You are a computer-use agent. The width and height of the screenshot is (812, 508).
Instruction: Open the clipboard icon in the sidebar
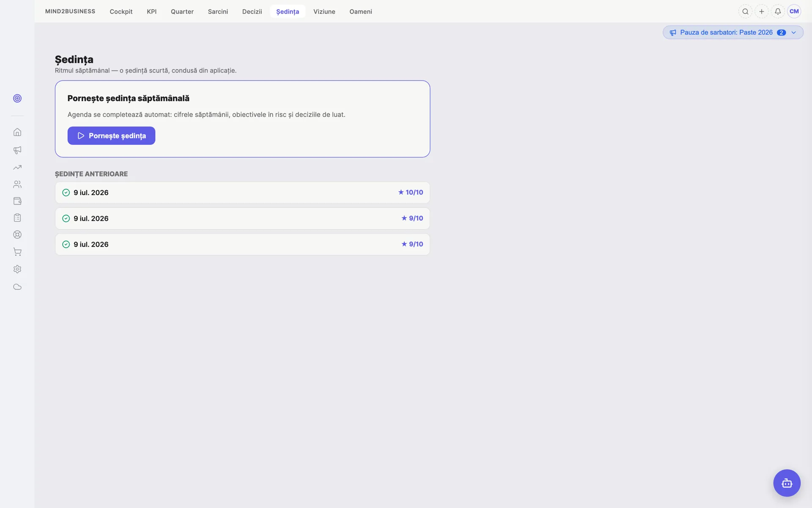point(17,218)
